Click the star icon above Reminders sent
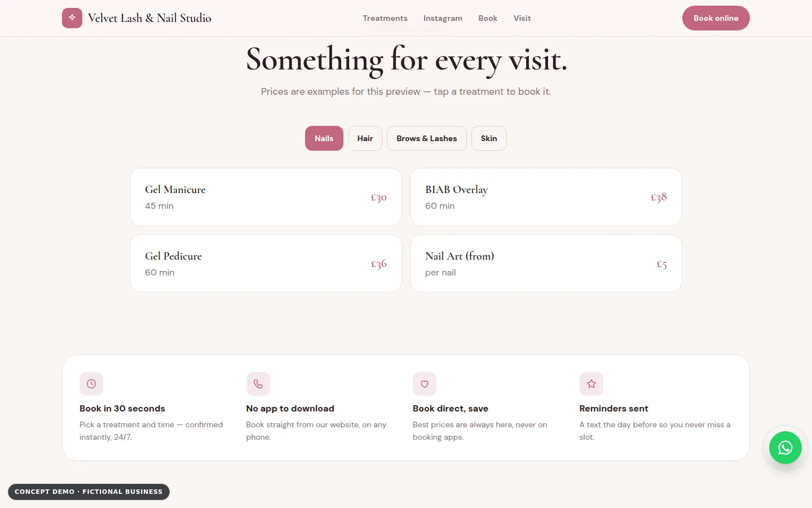 tap(592, 384)
